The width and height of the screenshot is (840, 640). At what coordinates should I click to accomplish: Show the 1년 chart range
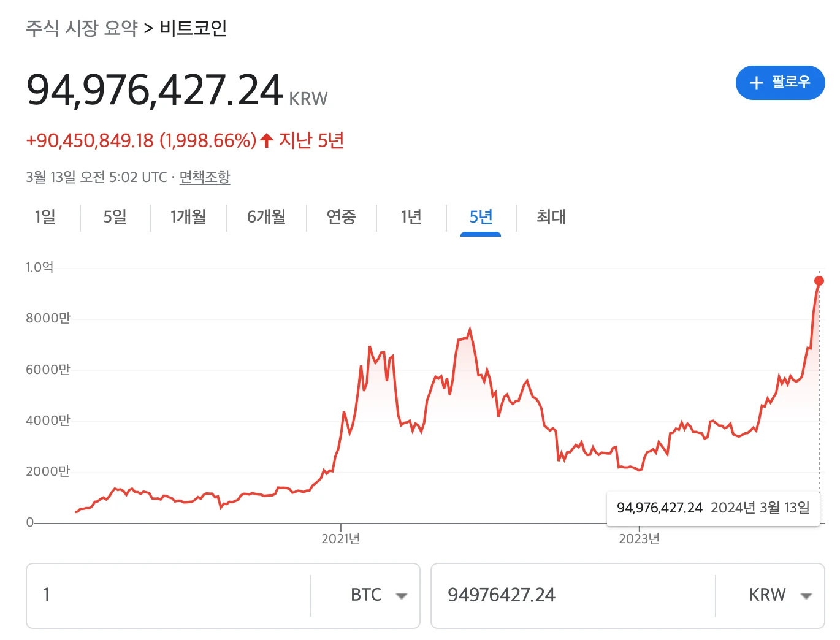pos(411,216)
